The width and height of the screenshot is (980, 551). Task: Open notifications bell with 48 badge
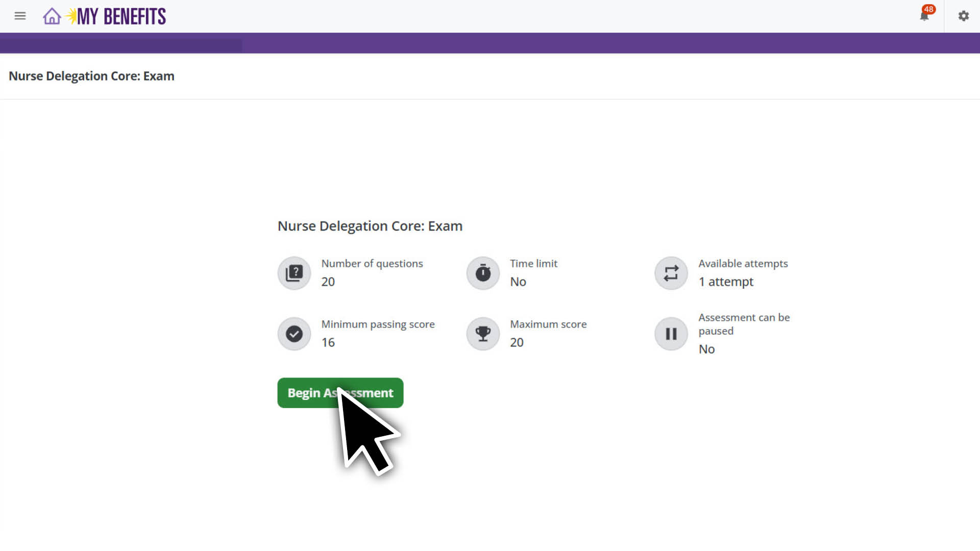pos(924,16)
